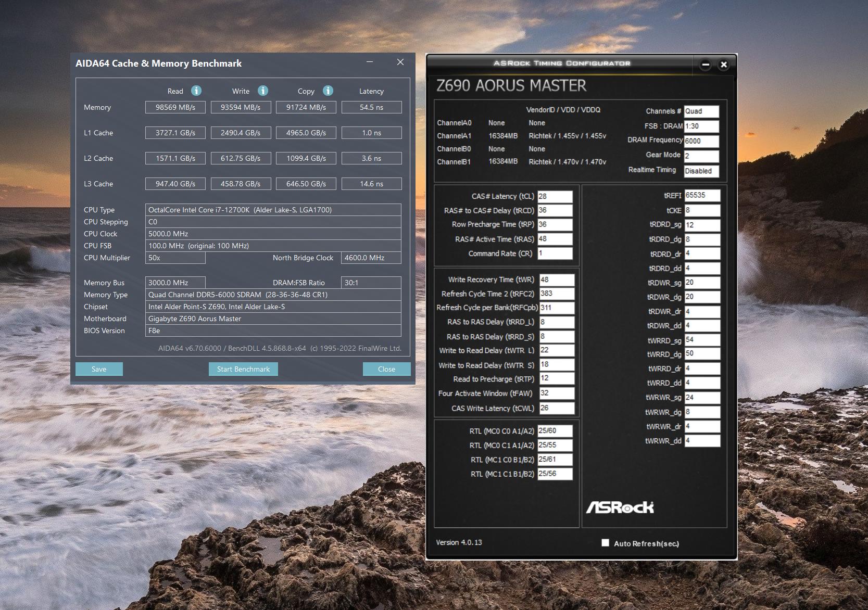
Task: Click the tWRWR_sg value field
Action: pyautogui.click(x=702, y=398)
